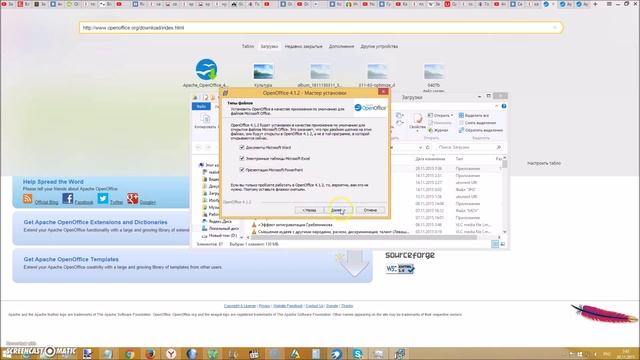Screen dimensions: 640x360
Task: Click the Twitter icon on the web page
Action: [103, 199]
